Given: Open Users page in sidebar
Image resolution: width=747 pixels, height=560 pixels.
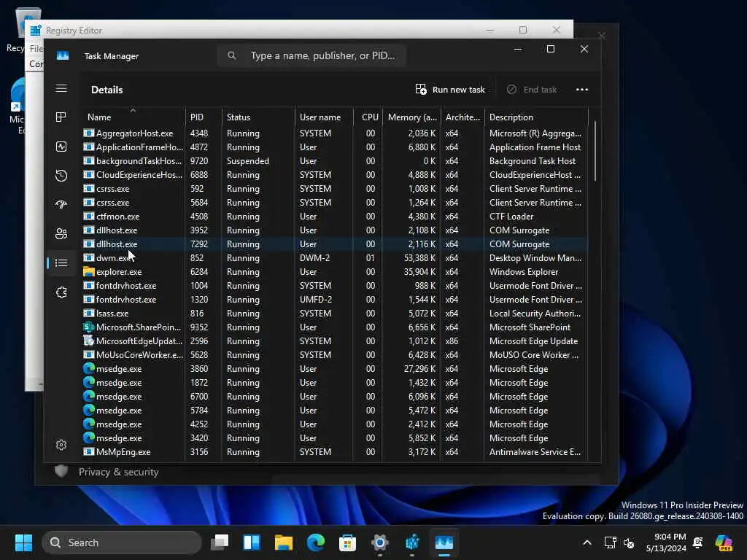Looking at the screenshot, I should (61, 234).
